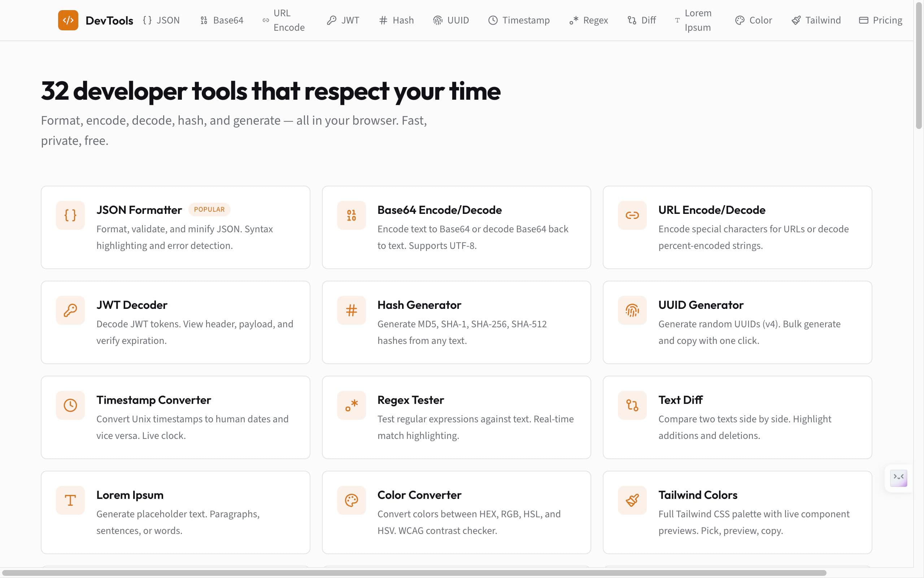The height and width of the screenshot is (578, 924).
Task: Open the Regex Tester card title
Action: tap(410, 400)
